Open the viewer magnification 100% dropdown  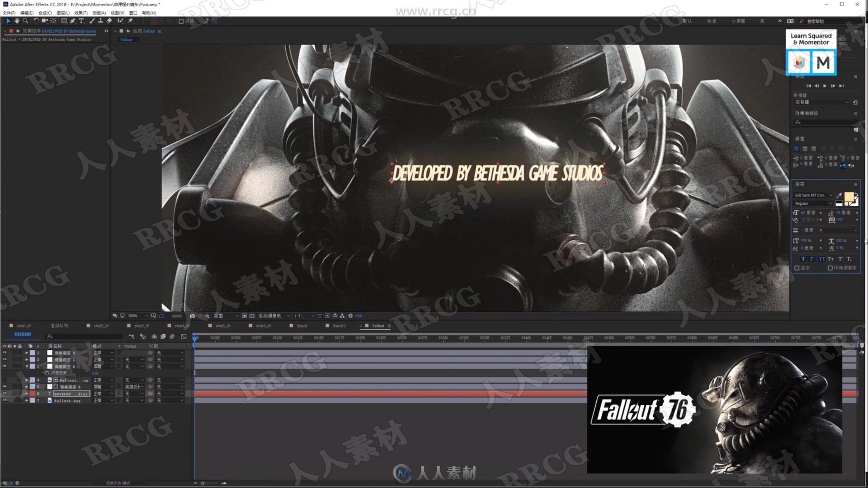tap(137, 316)
